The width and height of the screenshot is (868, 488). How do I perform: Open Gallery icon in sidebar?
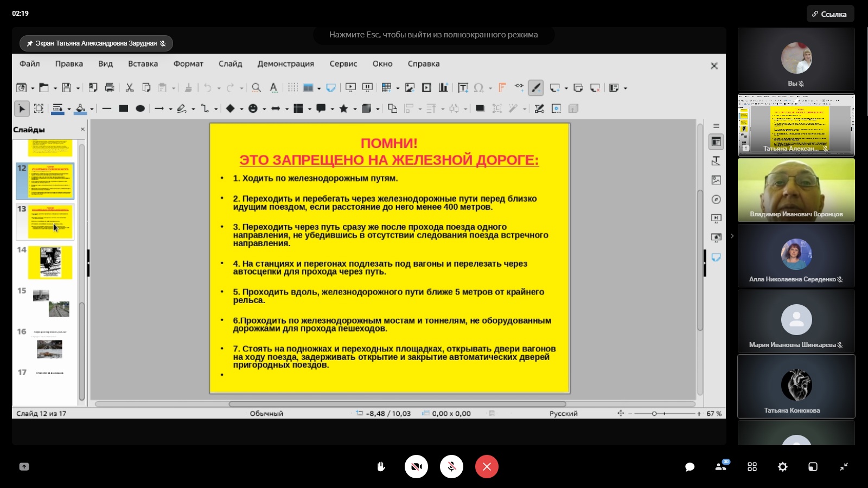[x=716, y=180]
